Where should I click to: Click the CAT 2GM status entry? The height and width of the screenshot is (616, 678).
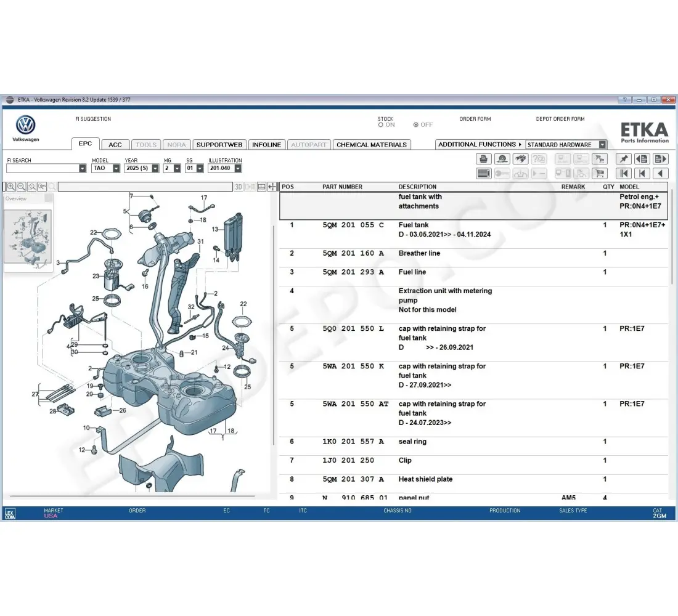tap(660, 513)
